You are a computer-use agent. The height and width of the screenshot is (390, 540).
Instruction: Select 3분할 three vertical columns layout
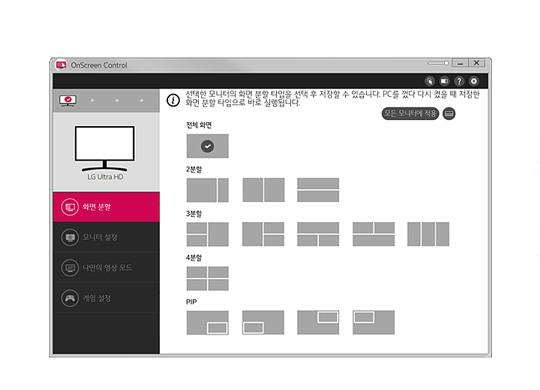point(428,234)
